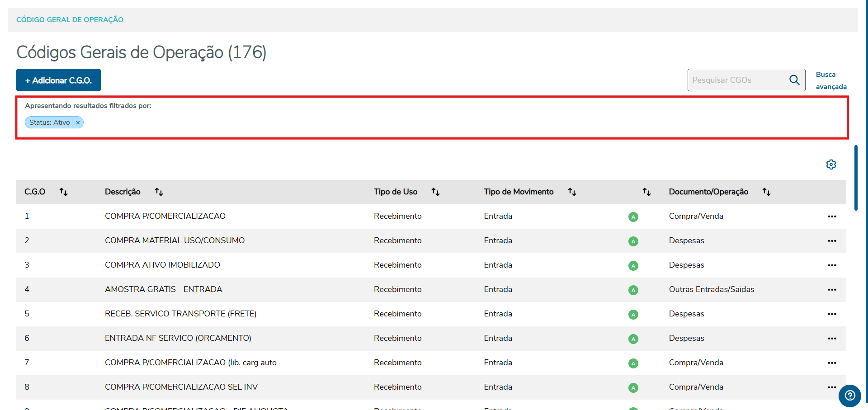
Task: Click the Documento/Operação header label
Action: [708, 192]
